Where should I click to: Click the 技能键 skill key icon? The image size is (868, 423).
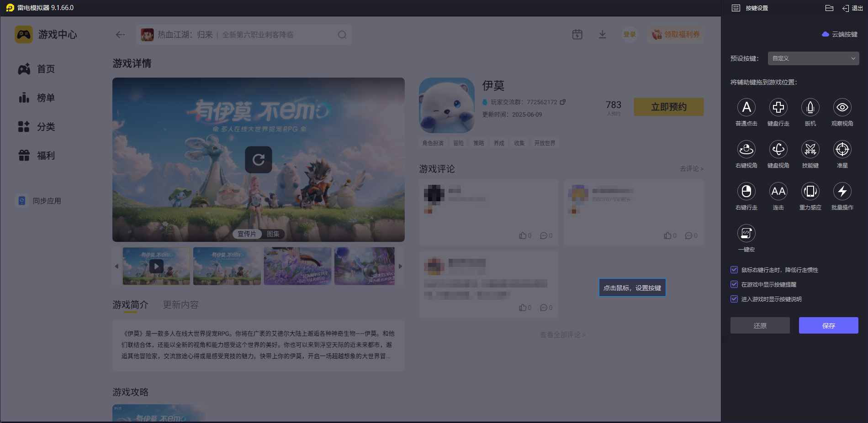(x=810, y=149)
